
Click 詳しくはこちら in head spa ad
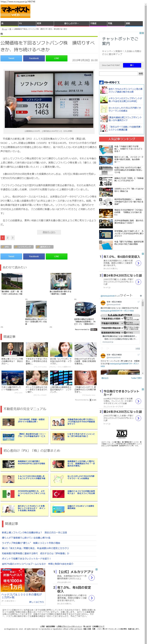[37, 602]
